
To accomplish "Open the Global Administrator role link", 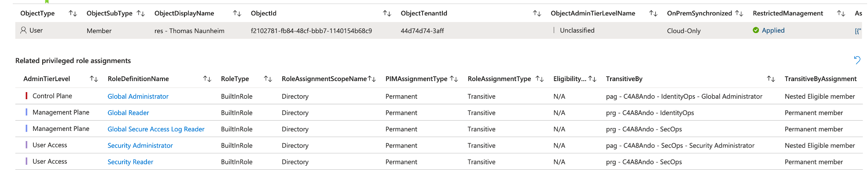I will pyautogui.click(x=138, y=97).
